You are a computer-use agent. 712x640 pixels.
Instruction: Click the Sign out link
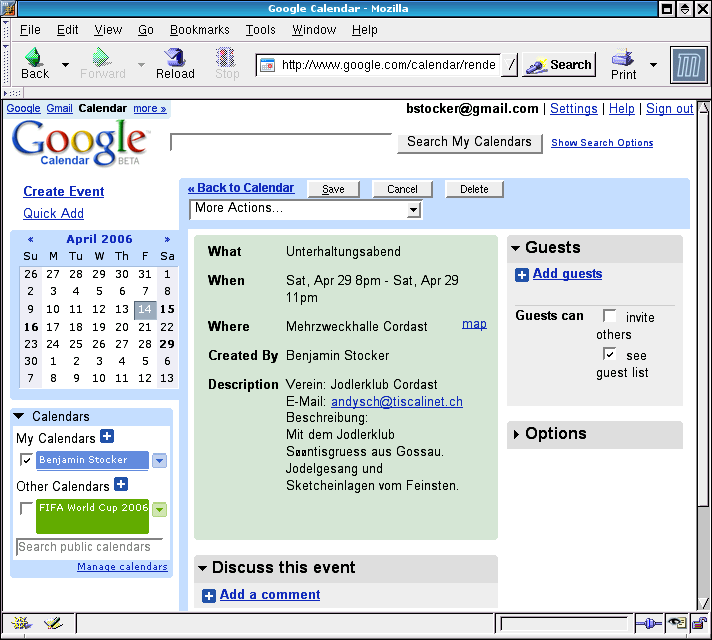pos(670,109)
